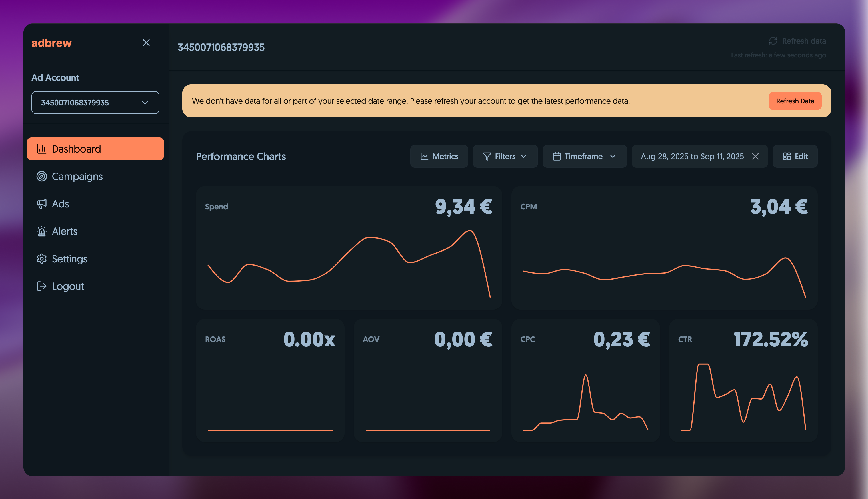Image resolution: width=868 pixels, height=499 pixels.
Task: Open the Filters dropdown
Action: pyautogui.click(x=505, y=156)
